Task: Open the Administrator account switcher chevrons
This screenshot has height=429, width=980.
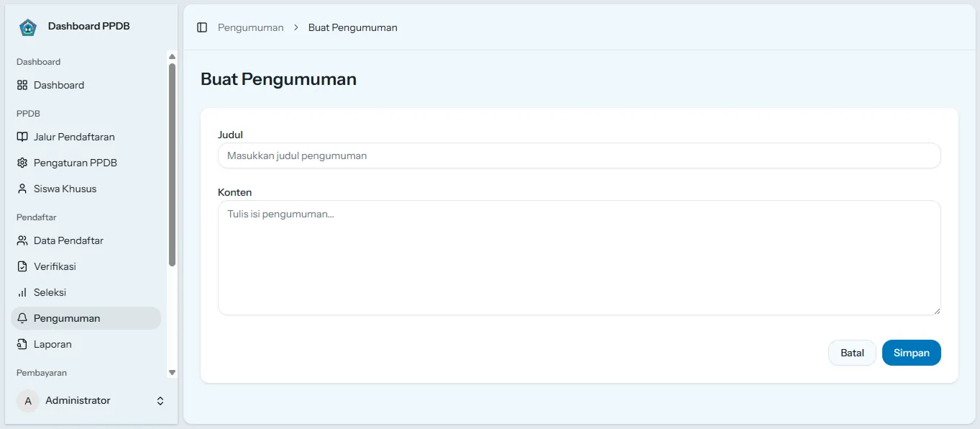Action: click(x=160, y=401)
